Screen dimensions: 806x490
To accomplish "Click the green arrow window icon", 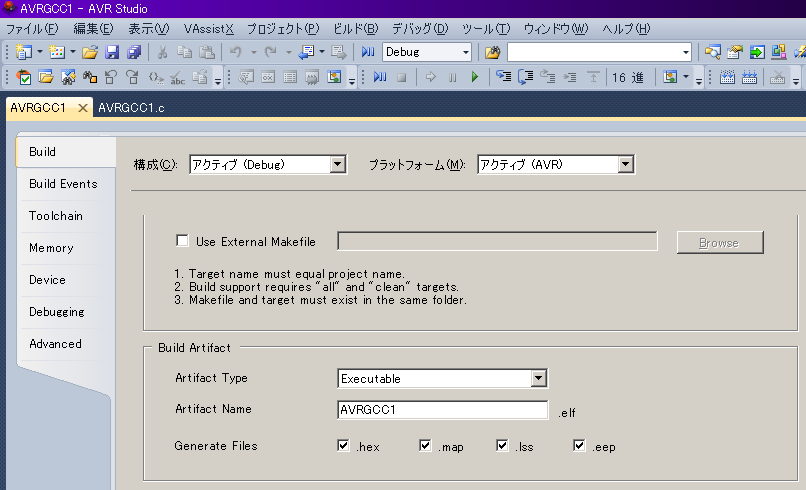I will [x=757, y=52].
